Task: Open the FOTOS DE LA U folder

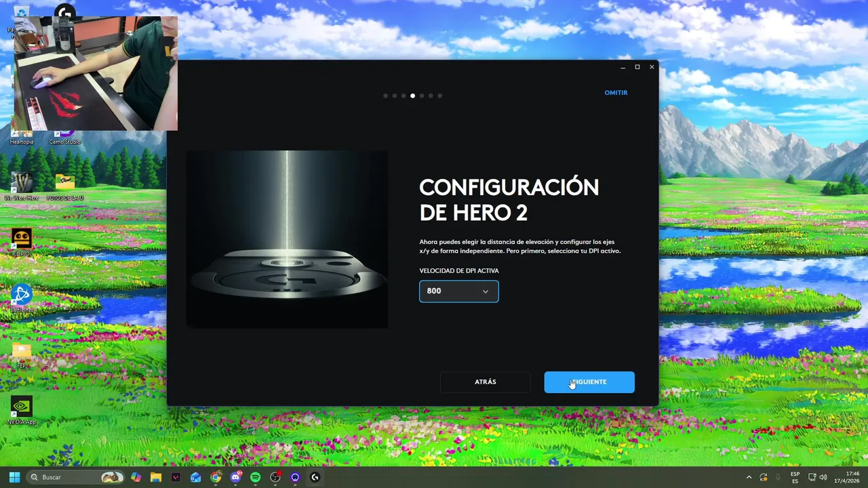Action: pyautogui.click(x=65, y=186)
